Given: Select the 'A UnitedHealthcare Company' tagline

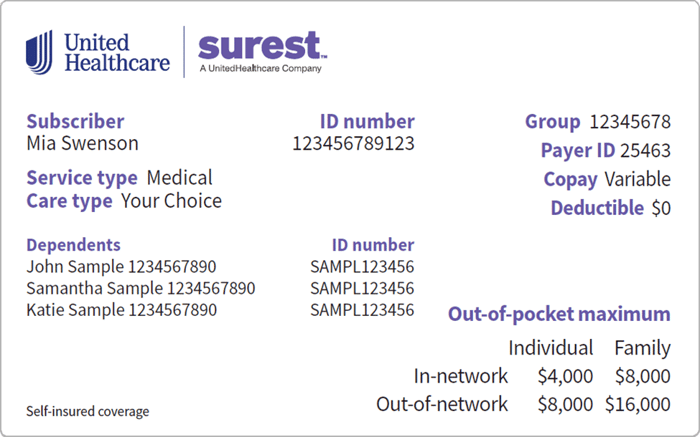Looking at the screenshot, I should [261, 68].
